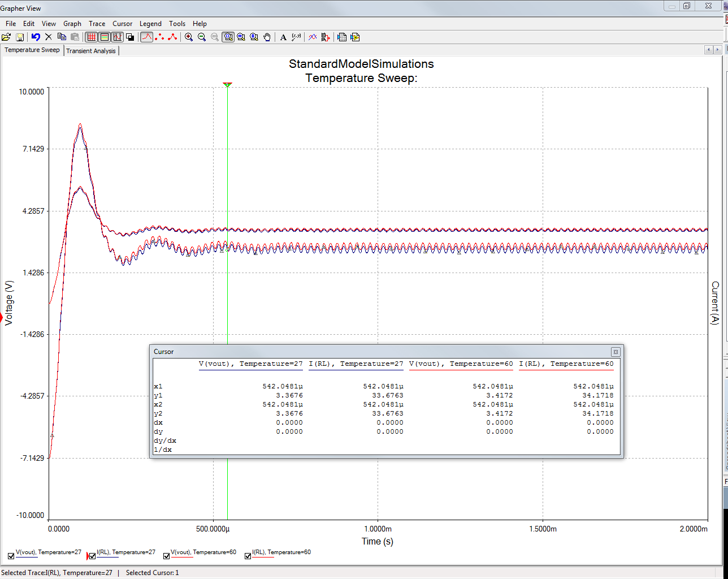Toggle the Show Legend icon

104,37
